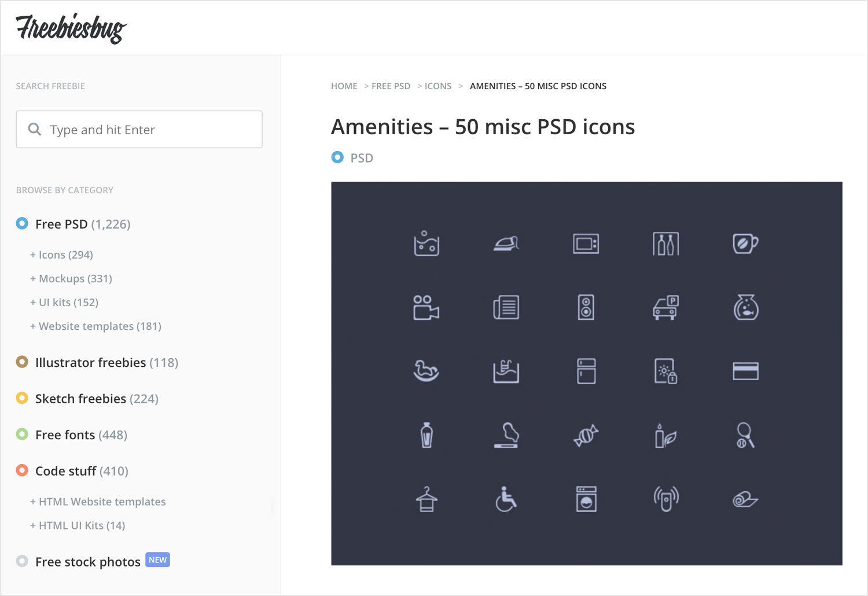
Task: Open the Illustrator freebies category
Action: click(106, 362)
